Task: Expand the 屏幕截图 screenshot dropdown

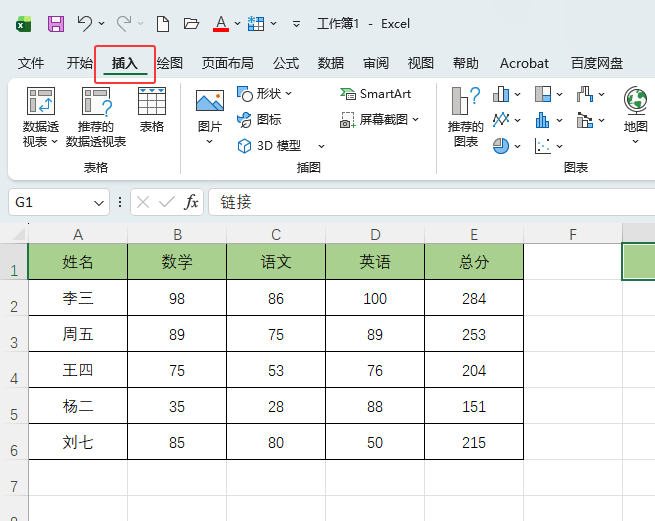Action: coord(416,119)
